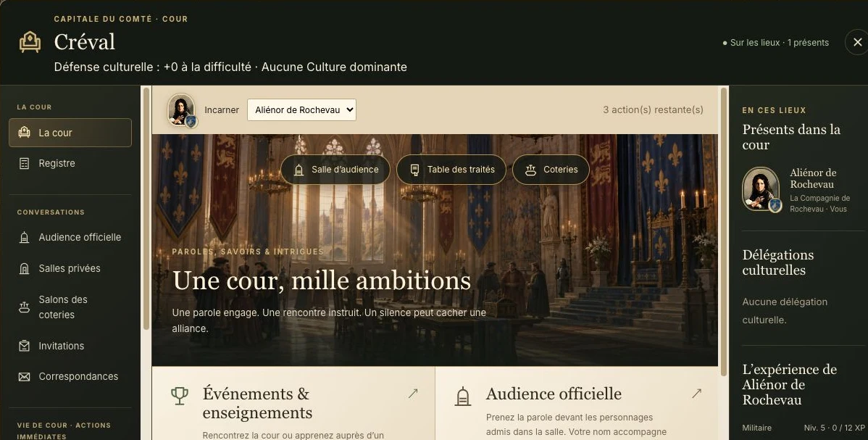The image size is (868, 440).
Task: Click the podium icon on Audience officielle card
Action: pos(463,396)
